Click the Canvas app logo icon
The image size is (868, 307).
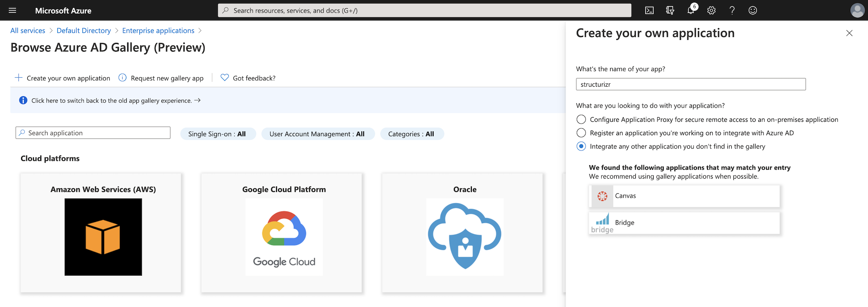(602, 196)
